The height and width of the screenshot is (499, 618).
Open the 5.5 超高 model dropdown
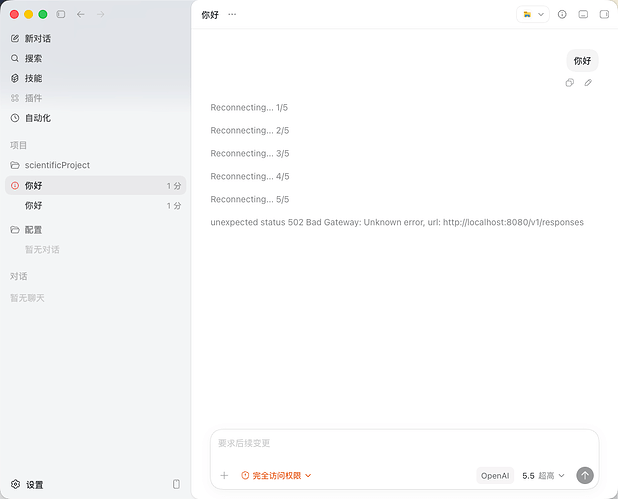[544, 476]
